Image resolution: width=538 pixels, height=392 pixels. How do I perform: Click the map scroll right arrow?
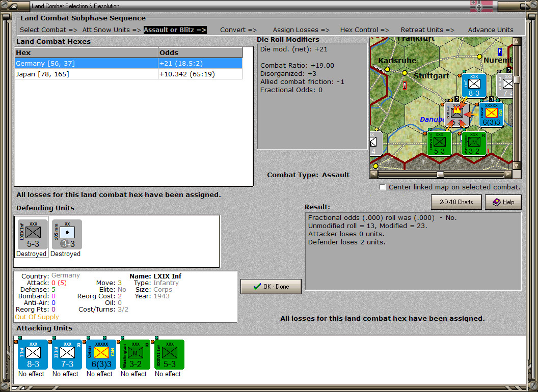click(508, 174)
